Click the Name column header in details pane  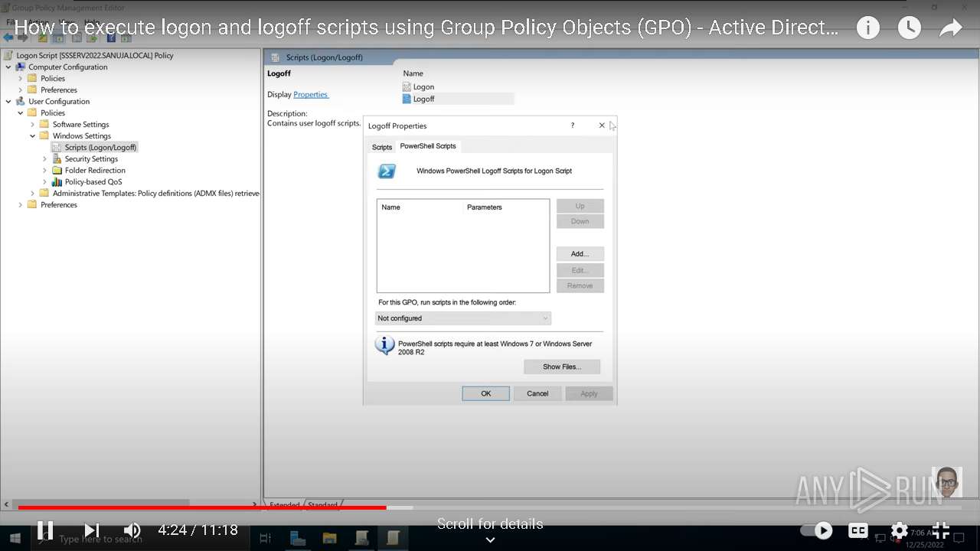pos(413,73)
